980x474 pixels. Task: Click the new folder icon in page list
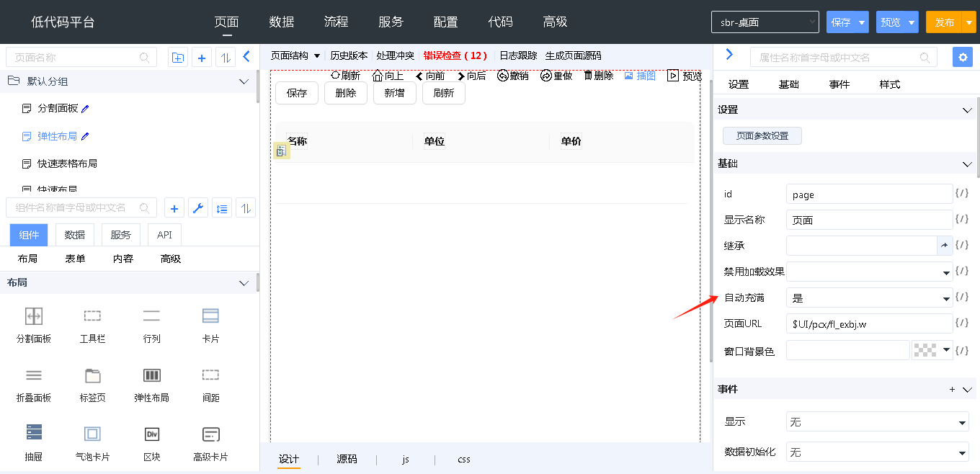tap(177, 58)
